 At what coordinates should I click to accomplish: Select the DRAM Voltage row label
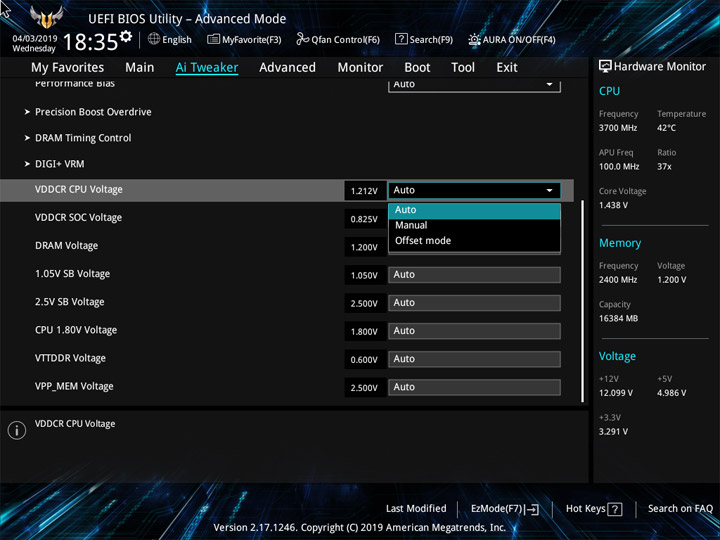tap(67, 246)
